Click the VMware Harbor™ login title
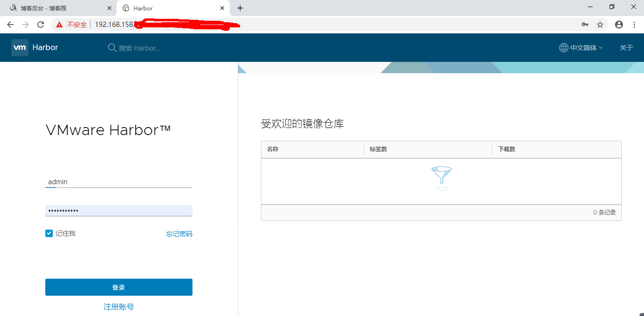 [109, 130]
